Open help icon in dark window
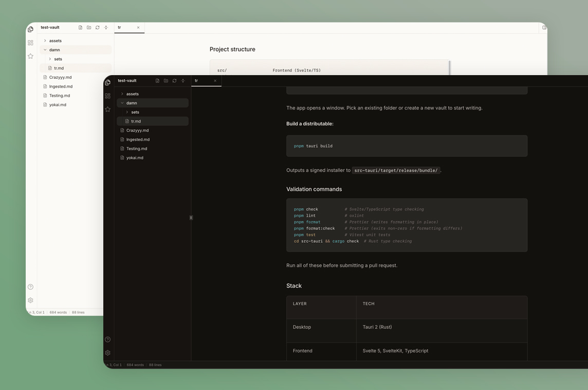This screenshot has height=390, width=588. [x=107, y=340]
